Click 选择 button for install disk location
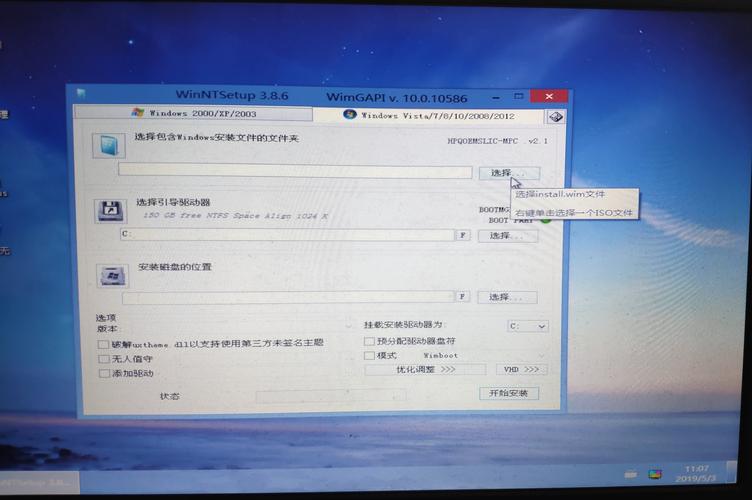Image resolution: width=752 pixels, height=500 pixels. coord(507,297)
